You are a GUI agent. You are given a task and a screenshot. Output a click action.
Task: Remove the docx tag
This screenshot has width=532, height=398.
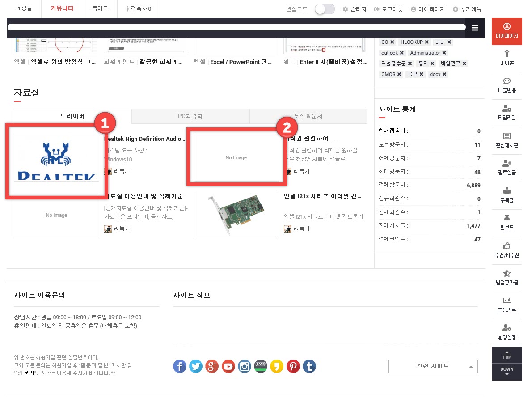click(444, 74)
